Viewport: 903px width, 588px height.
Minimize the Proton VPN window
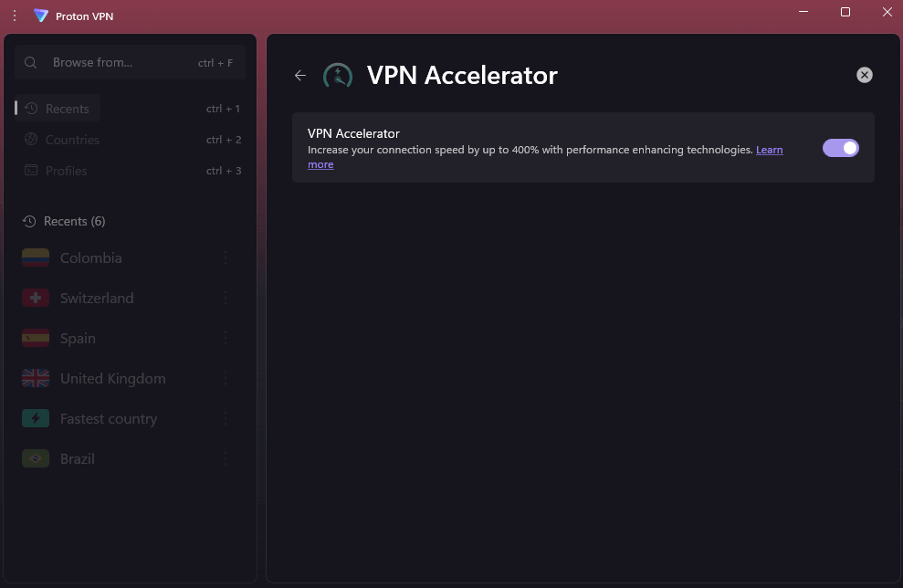click(x=803, y=12)
